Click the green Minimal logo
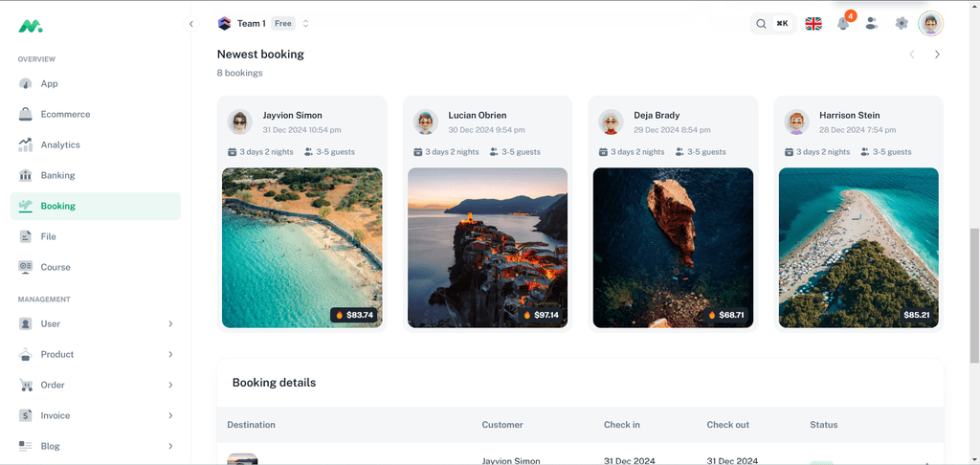This screenshot has height=465, width=980. (30, 26)
